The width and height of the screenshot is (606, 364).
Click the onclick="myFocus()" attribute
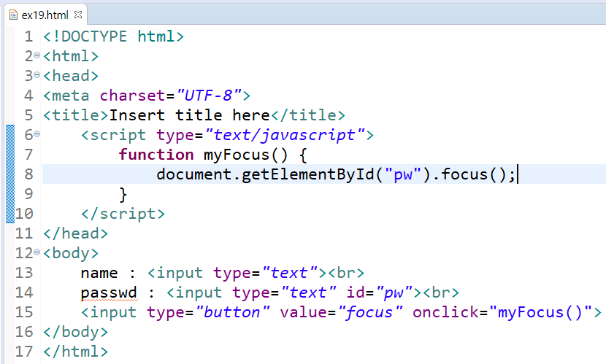(x=502, y=312)
